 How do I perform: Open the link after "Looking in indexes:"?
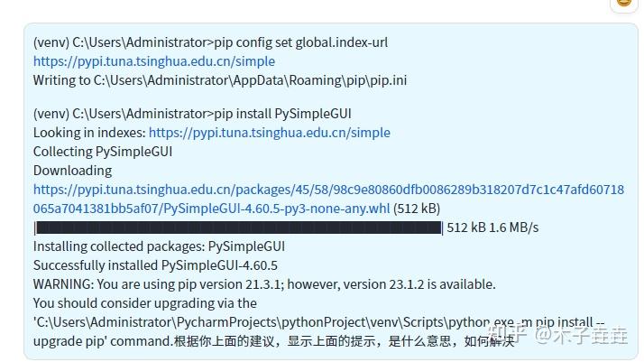coord(270,133)
